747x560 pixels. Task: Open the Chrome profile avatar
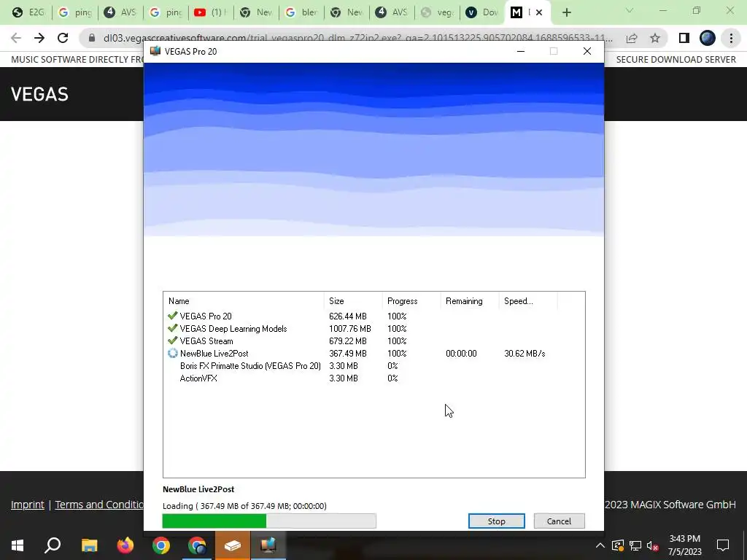[708, 38]
